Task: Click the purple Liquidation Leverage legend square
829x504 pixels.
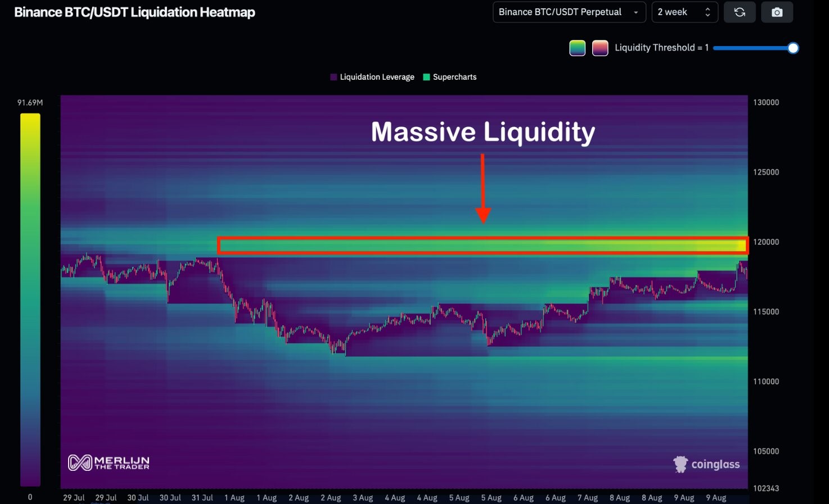Action: tap(333, 76)
